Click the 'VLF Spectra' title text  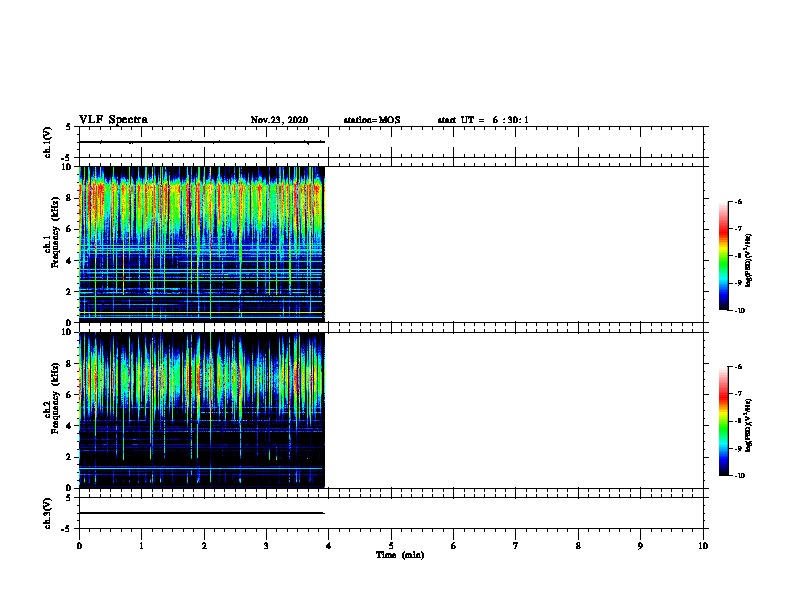pos(113,120)
